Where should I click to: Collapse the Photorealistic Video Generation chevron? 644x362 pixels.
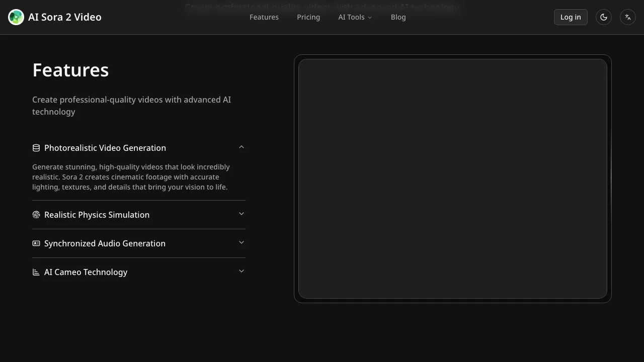coord(241,147)
